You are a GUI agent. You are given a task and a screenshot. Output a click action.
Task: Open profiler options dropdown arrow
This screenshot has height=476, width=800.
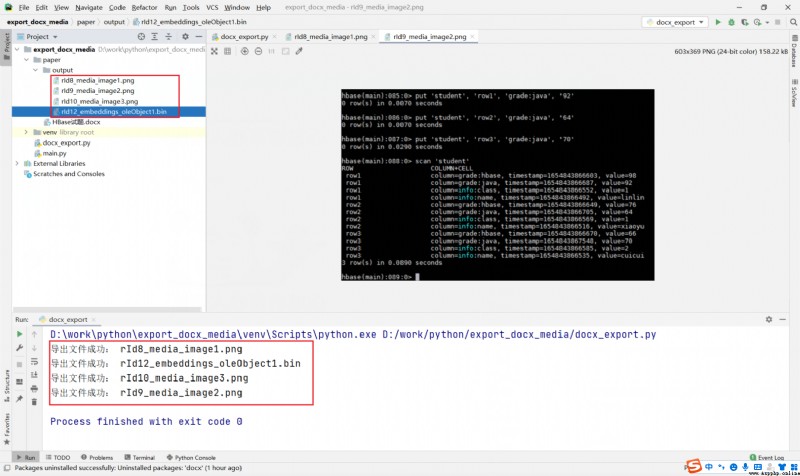click(x=767, y=22)
